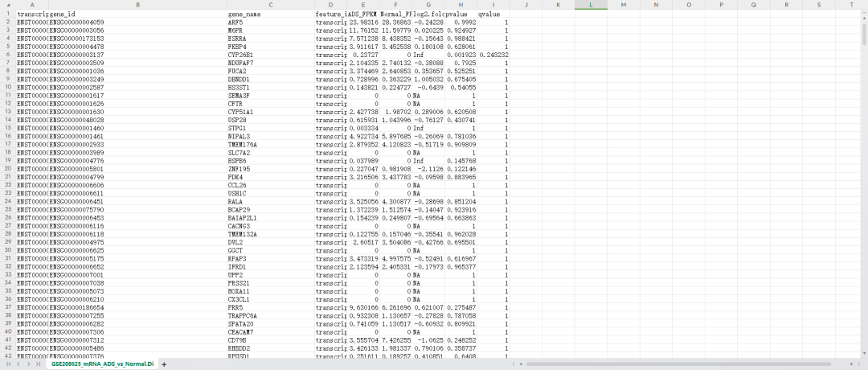Select column D header
This screenshot has height=370, width=868.
[x=330, y=5]
